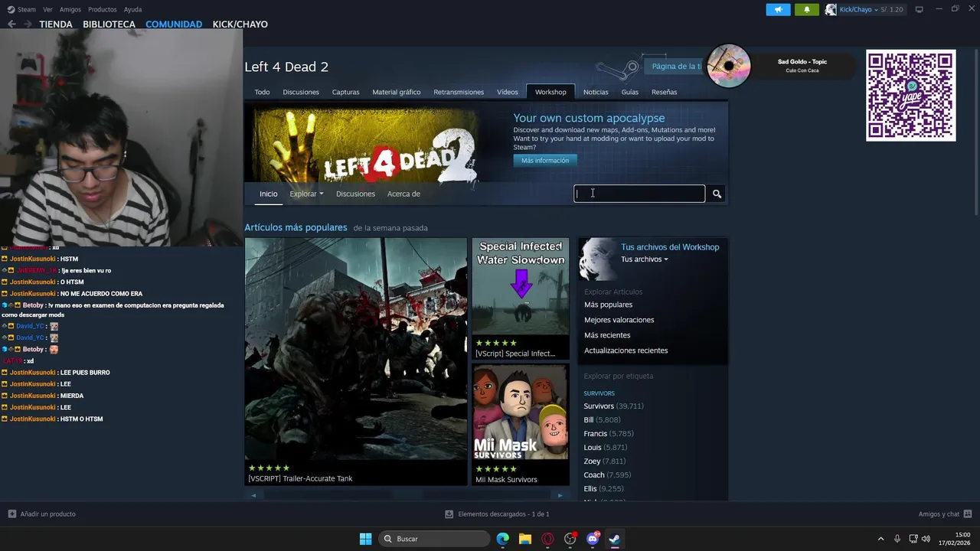
Task: Launch Microsoft Edge from the taskbar
Action: click(x=502, y=539)
